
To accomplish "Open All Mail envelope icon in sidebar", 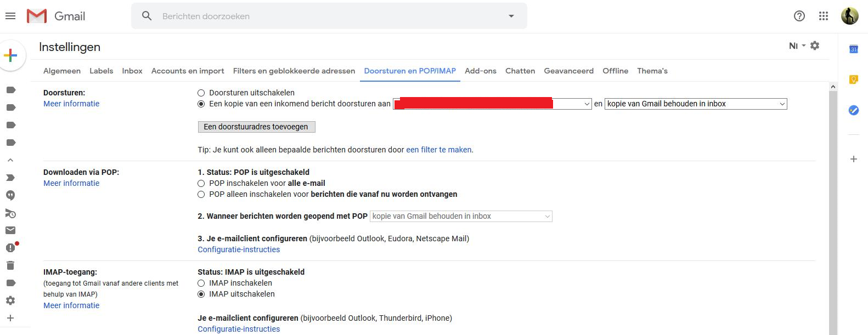I will tap(10, 230).
